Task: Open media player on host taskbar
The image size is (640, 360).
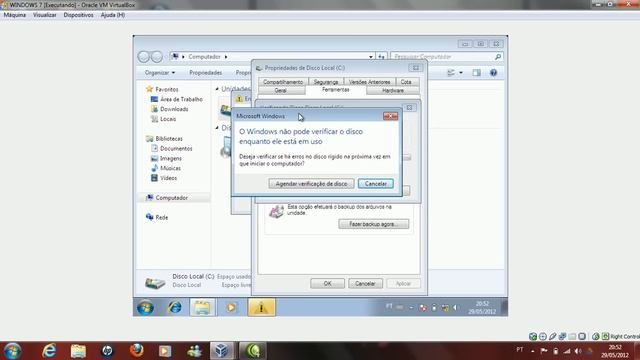Action: (165, 351)
